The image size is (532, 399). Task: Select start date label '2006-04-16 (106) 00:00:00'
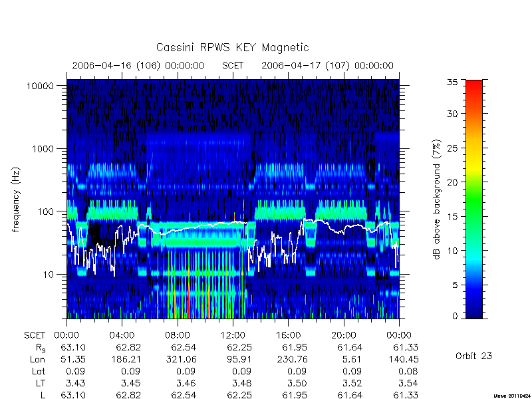pyautogui.click(x=138, y=65)
